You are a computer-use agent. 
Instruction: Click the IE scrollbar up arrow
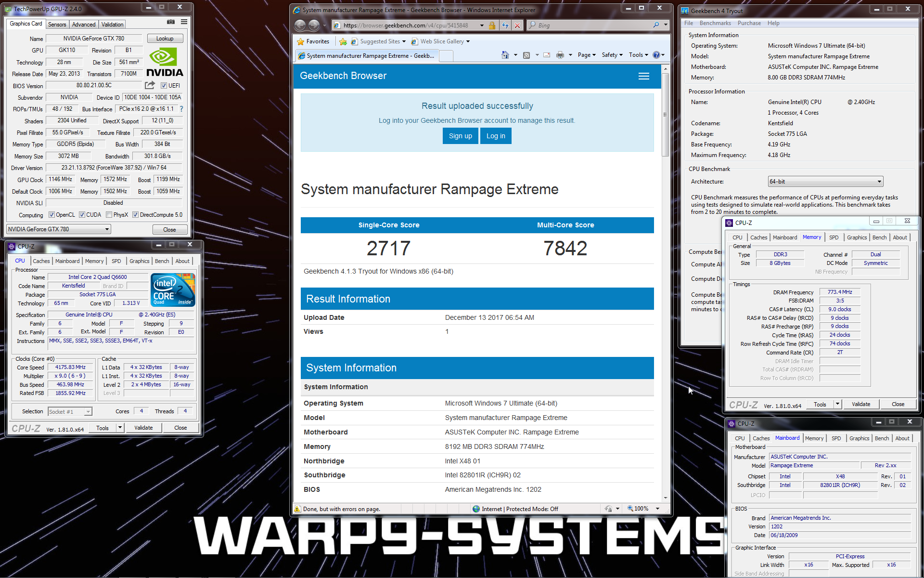(x=666, y=69)
